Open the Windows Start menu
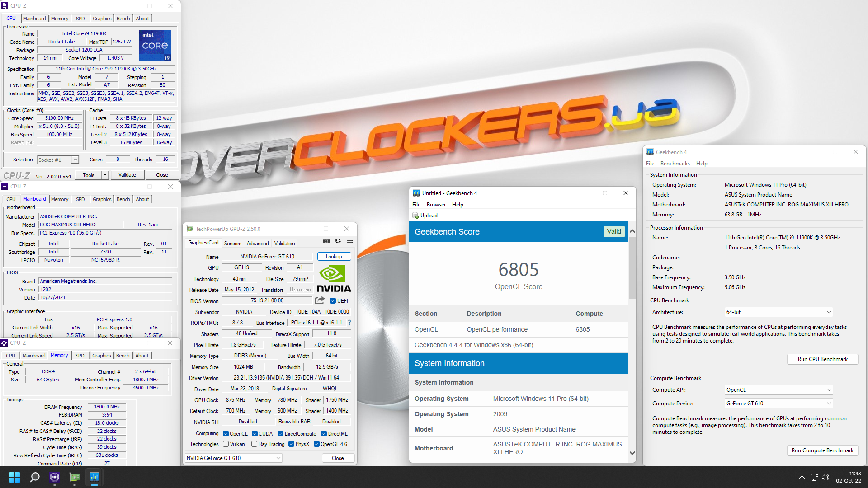This screenshot has height=488, width=868. coord(14,477)
